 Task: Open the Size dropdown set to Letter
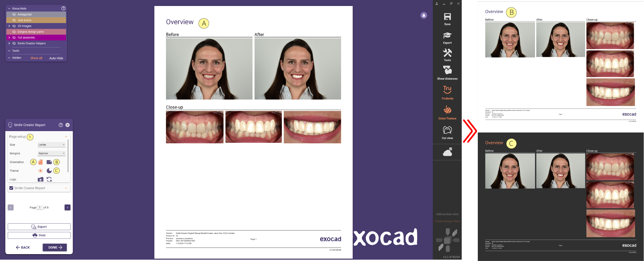pyautogui.click(x=51, y=145)
